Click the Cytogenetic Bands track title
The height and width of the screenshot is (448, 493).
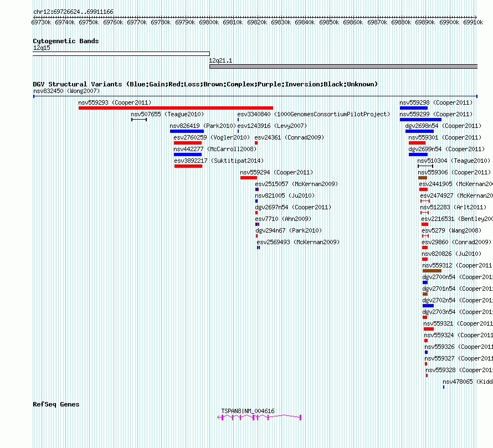(66, 41)
